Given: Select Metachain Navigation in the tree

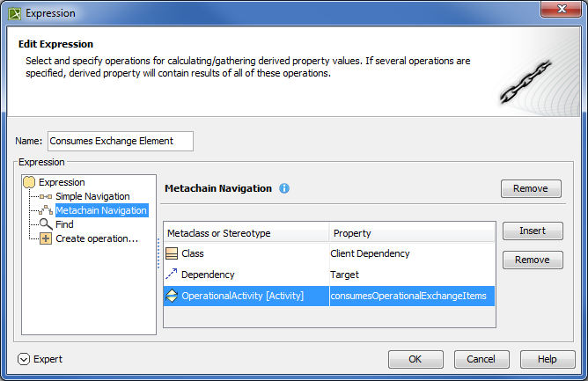Looking at the screenshot, I should pos(101,210).
